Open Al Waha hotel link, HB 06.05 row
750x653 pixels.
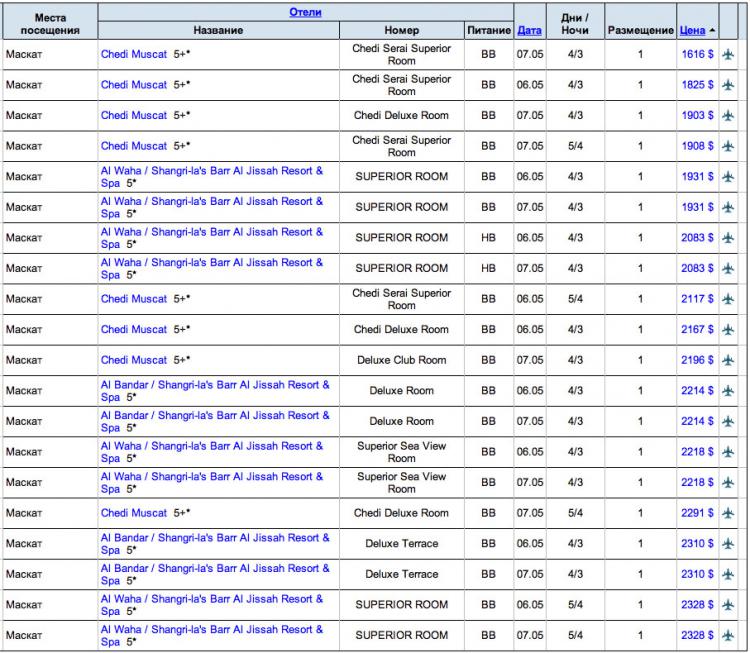pyautogui.click(x=212, y=238)
